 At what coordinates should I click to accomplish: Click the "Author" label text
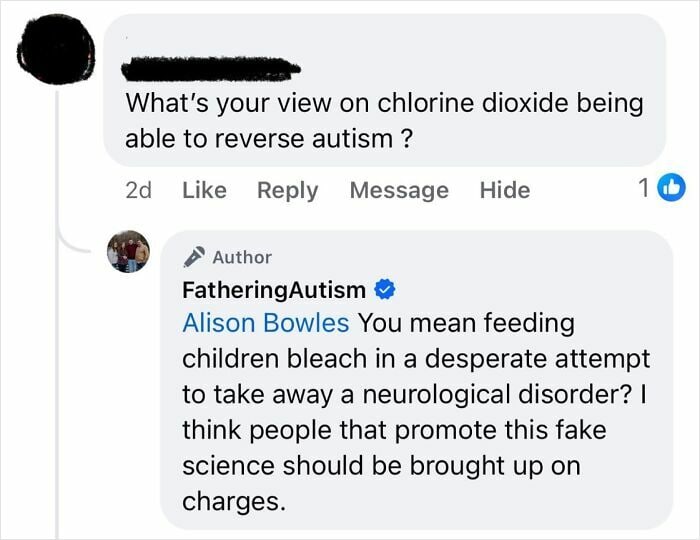click(x=242, y=257)
